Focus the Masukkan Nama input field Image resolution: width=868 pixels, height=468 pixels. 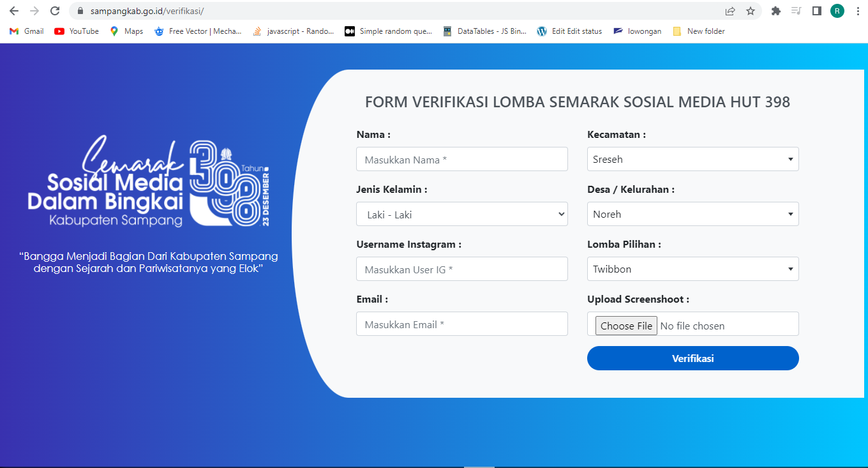point(461,160)
